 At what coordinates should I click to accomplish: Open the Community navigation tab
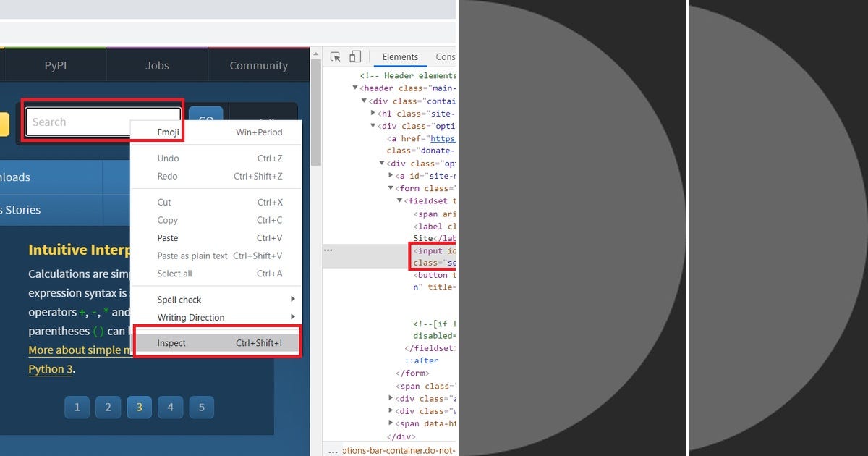click(258, 64)
